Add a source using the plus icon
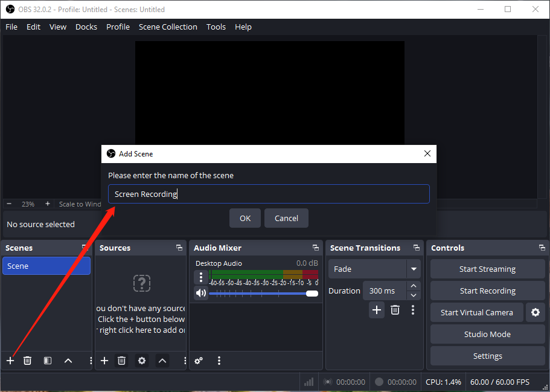Screen dimensions: 550x392 [104, 360]
